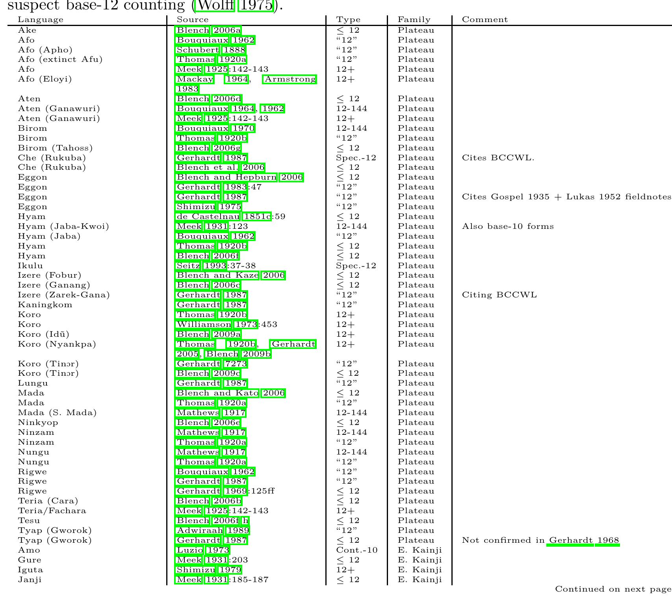Click the 'Cont.-10' type cell for Amo

(357, 550)
